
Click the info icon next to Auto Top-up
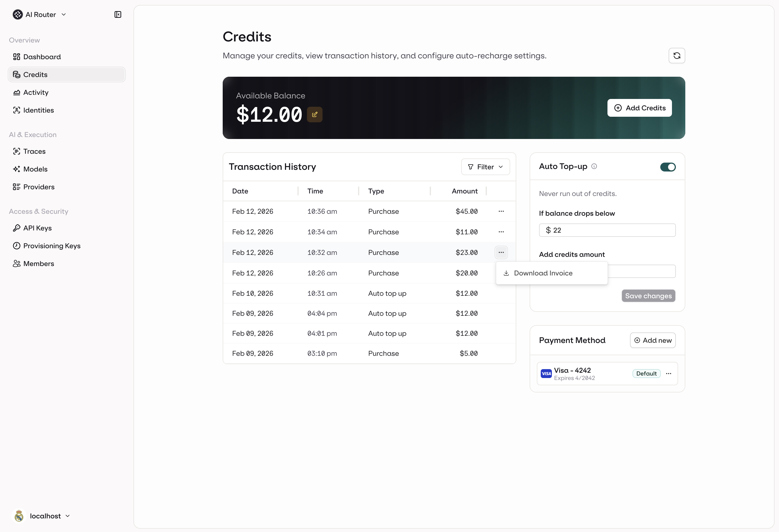[x=594, y=166]
